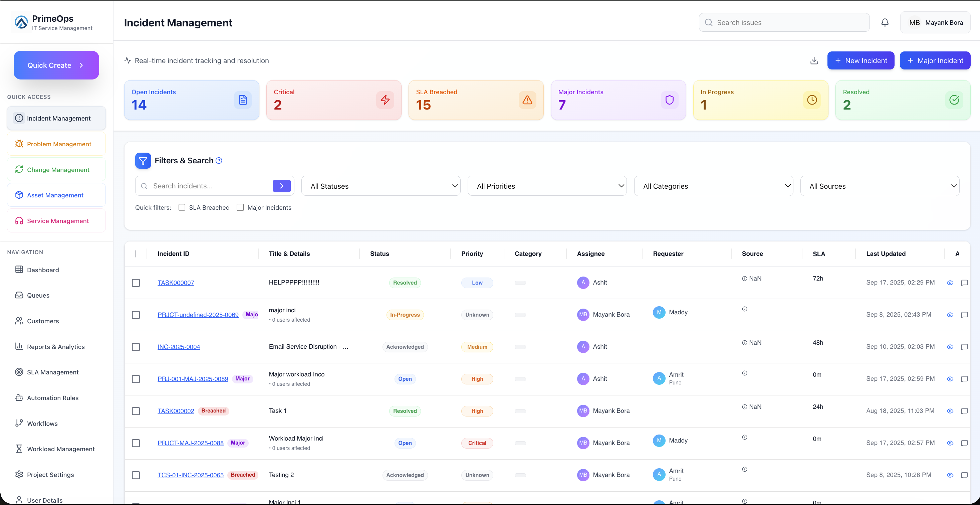This screenshot has height=505, width=980.
Task: Check the Major Incidents quick filter
Action: click(x=240, y=207)
